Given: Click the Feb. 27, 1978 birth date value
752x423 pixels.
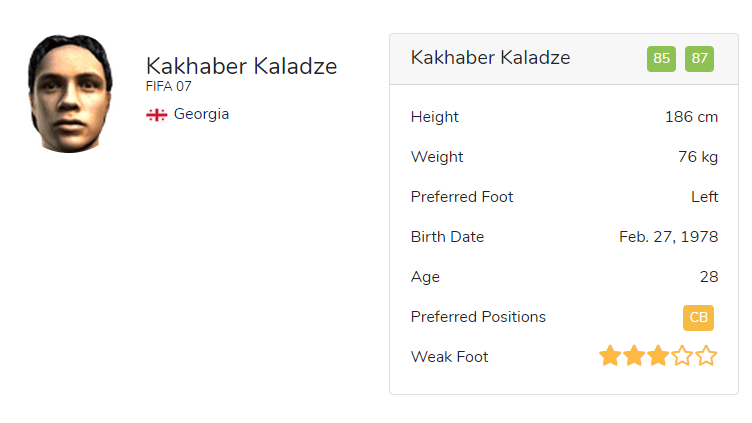Looking at the screenshot, I should coord(668,237).
